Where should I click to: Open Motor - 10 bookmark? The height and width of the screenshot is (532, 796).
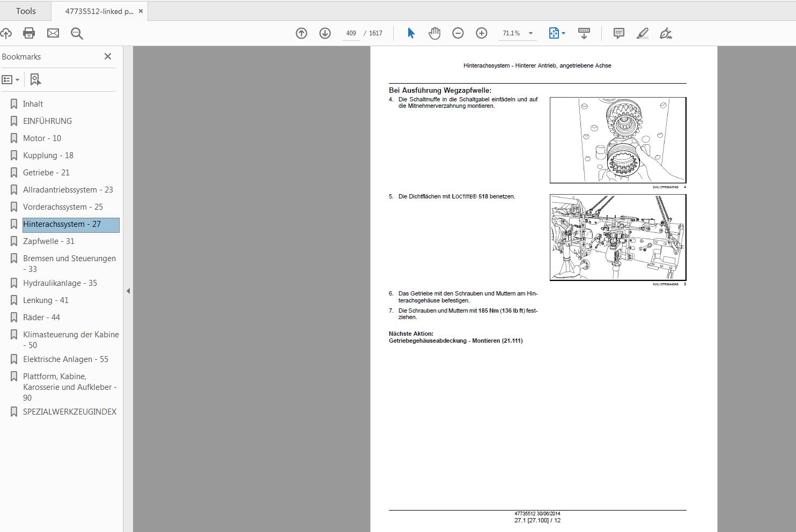(42, 138)
